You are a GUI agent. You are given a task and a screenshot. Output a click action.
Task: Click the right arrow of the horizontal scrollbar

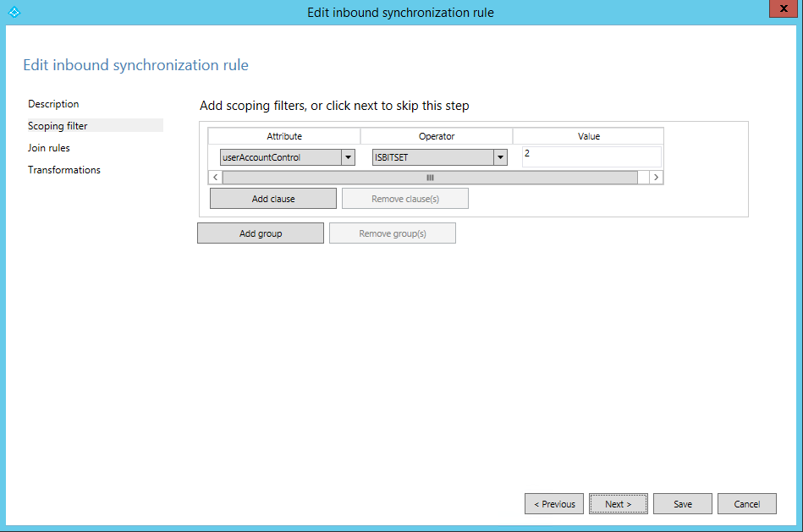point(656,178)
